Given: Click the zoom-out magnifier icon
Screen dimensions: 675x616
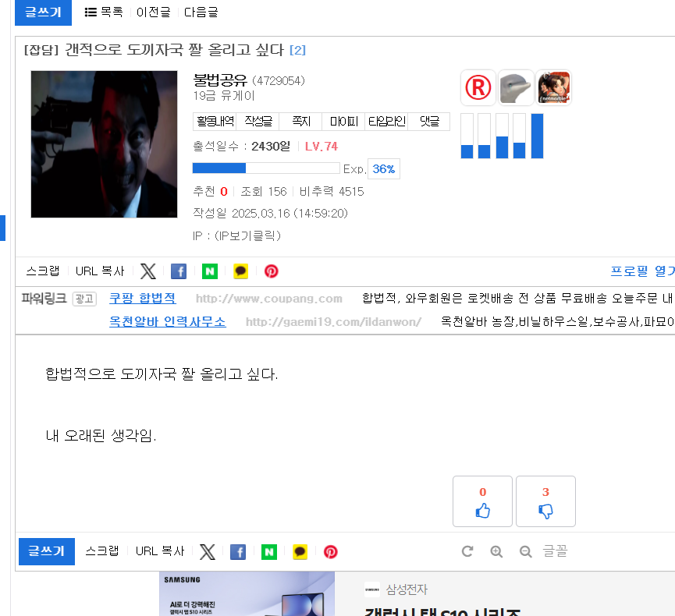Looking at the screenshot, I should click(525, 551).
